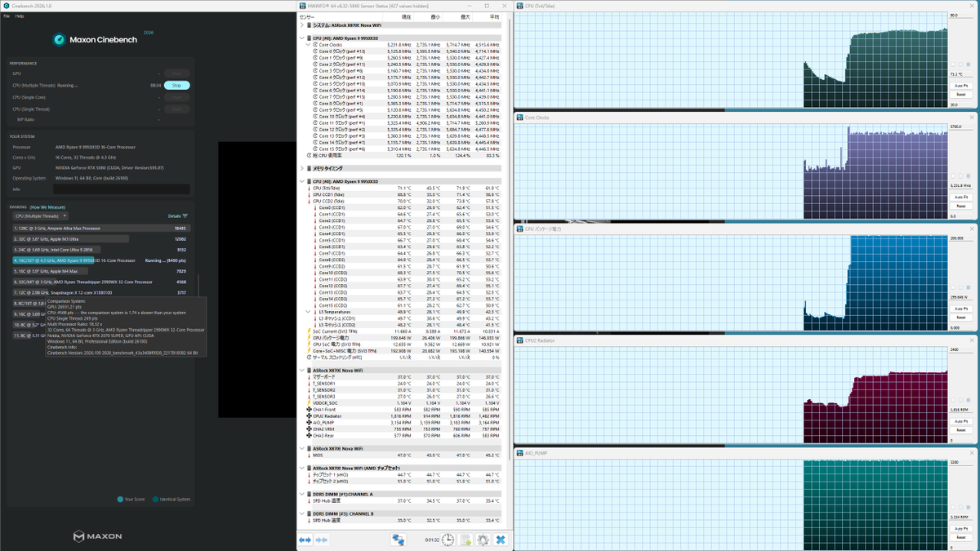Click the Core Clocks graph max value 5700.0 field

tap(960, 127)
